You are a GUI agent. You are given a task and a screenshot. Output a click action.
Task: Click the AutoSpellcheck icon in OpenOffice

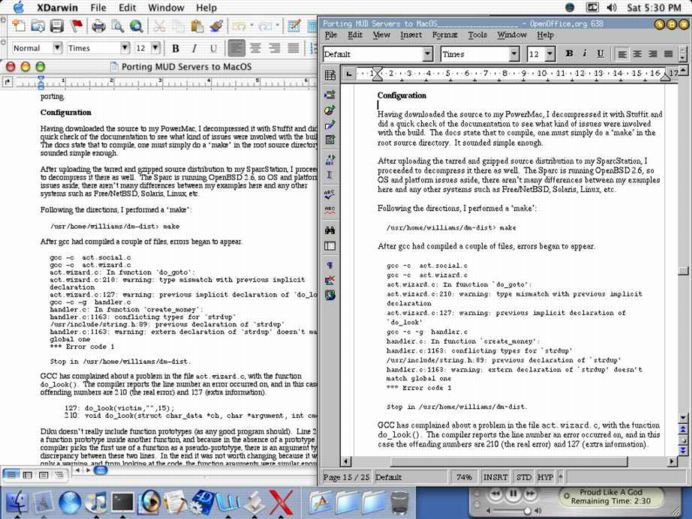[x=330, y=210]
